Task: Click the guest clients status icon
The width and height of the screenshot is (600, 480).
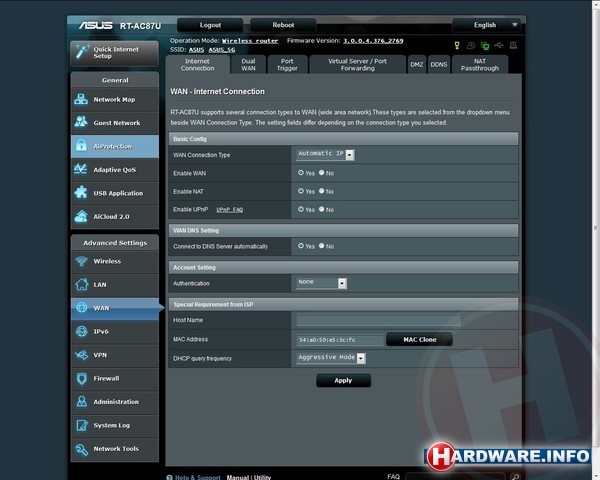Action: (471, 46)
